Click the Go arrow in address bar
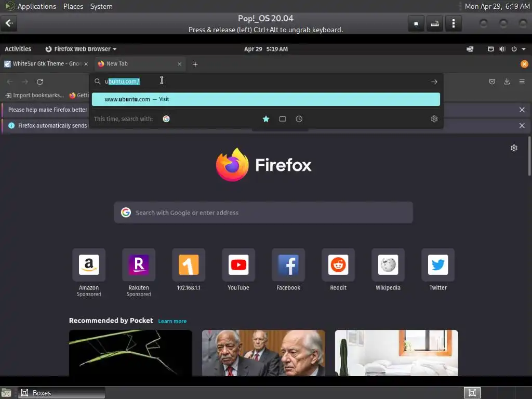This screenshot has width=532, height=399. tap(434, 82)
